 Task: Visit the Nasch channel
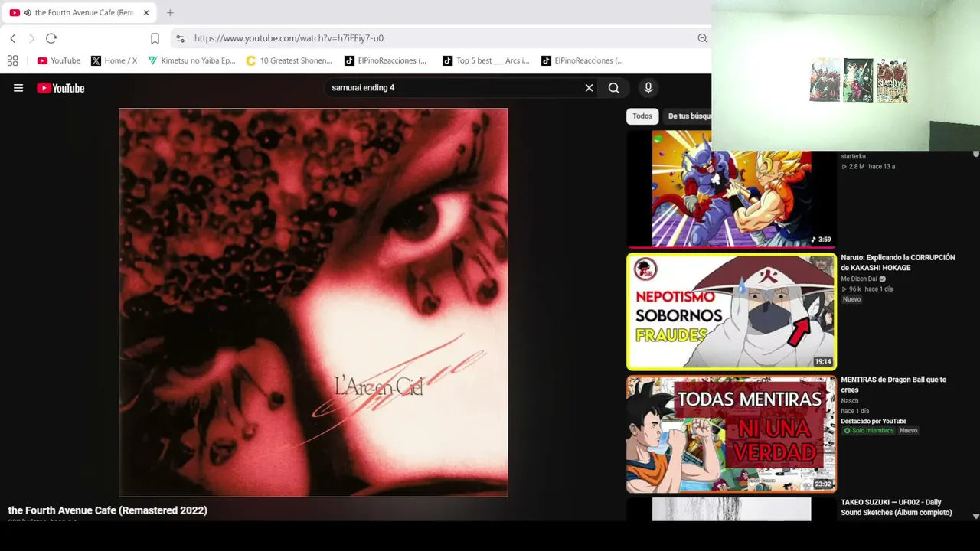[850, 401]
